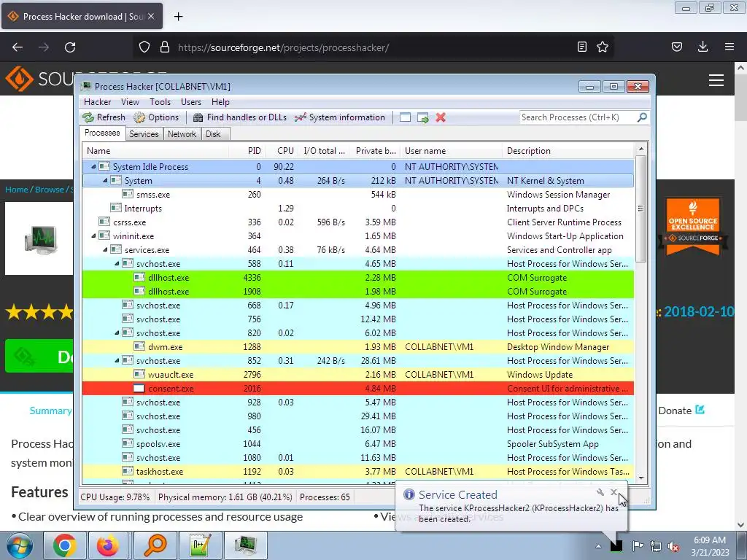Collapse the services.exe tree node
The width and height of the screenshot is (747, 560).
pyautogui.click(x=105, y=249)
